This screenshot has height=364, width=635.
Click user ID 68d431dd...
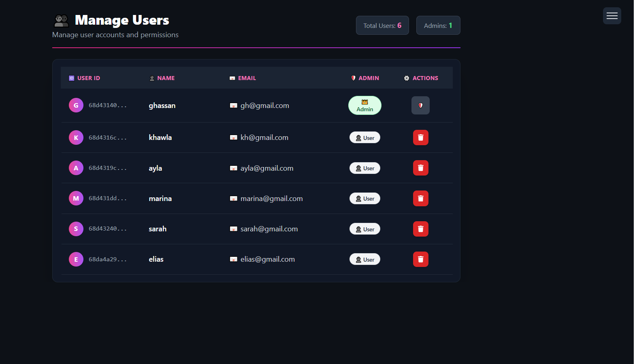(x=108, y=198)
